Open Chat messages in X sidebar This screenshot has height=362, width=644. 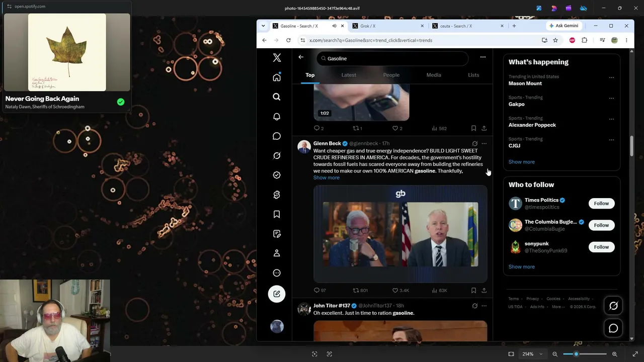[x=277, y=136]
